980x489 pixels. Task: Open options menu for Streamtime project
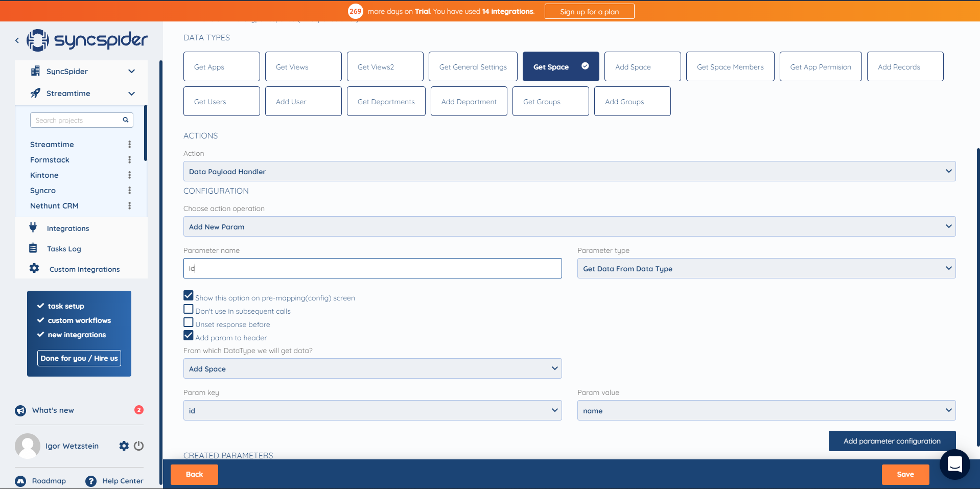click(129, 145)
